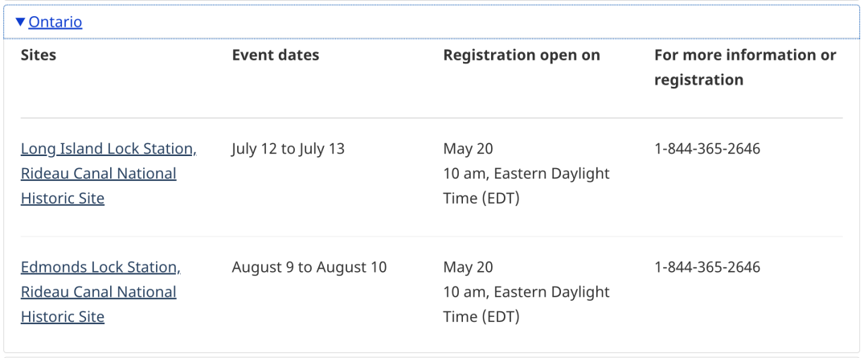Open the Long Island Lock Station link

coord(109,174)
